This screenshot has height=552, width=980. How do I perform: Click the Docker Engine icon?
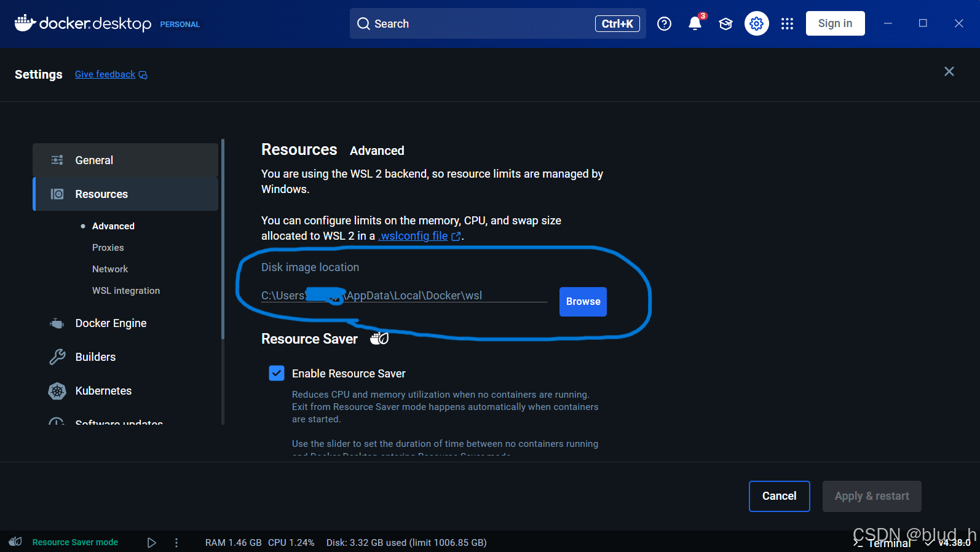point(57,323)
